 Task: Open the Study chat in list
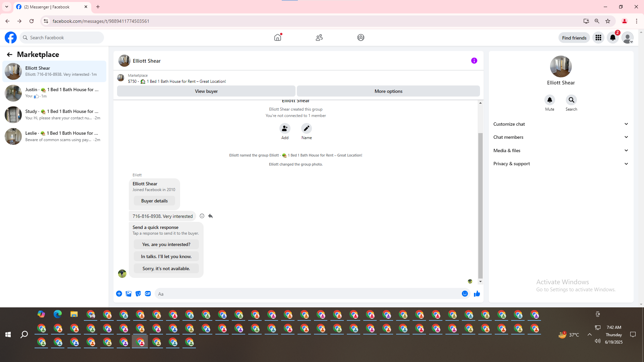54,115
